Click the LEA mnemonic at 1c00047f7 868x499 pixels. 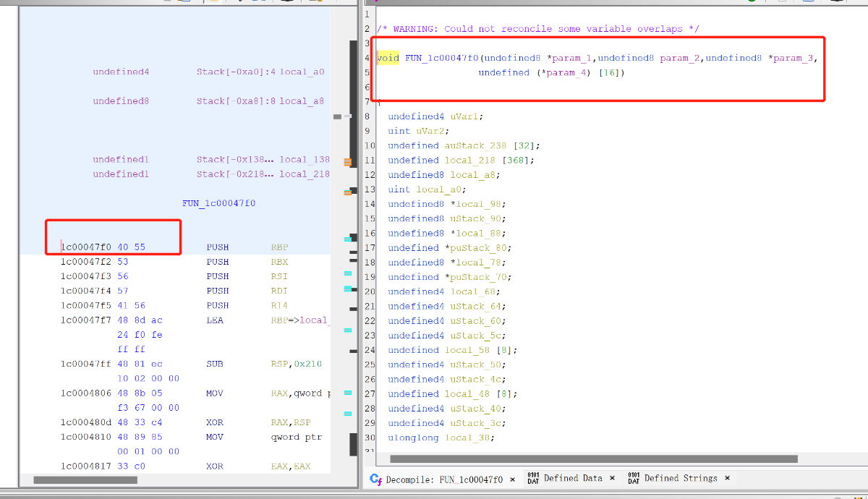(x=215, y=320)
